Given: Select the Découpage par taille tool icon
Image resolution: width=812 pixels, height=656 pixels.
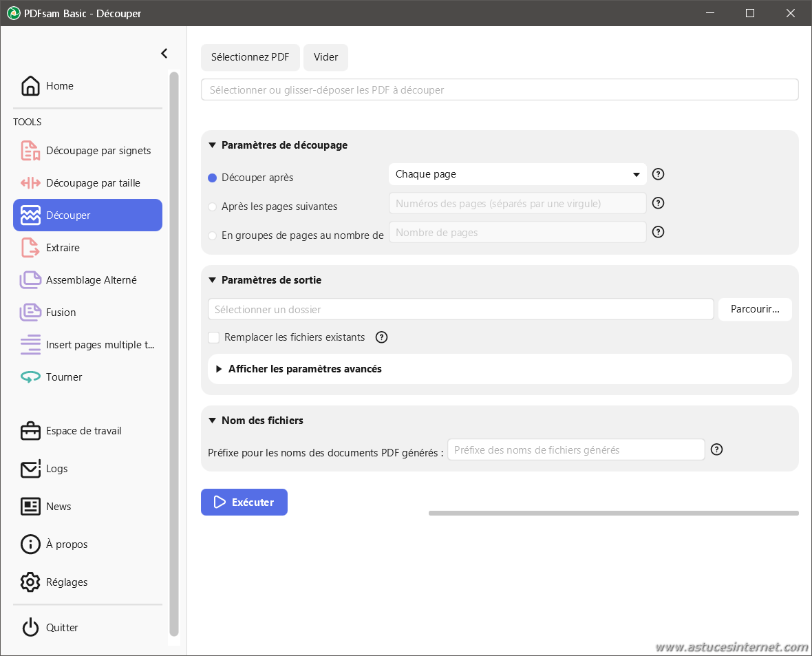Looking at the screenshot, I should pyautogui.click(x=30, y=183).
